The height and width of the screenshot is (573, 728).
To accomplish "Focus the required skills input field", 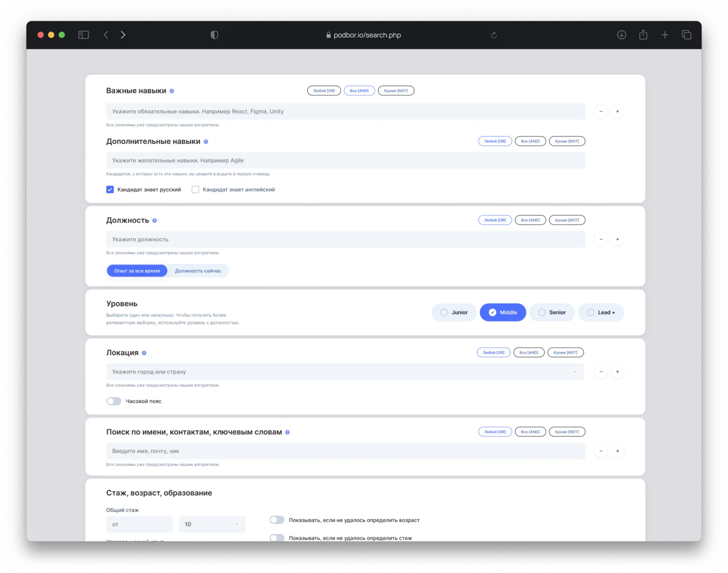I will [346, 111].
